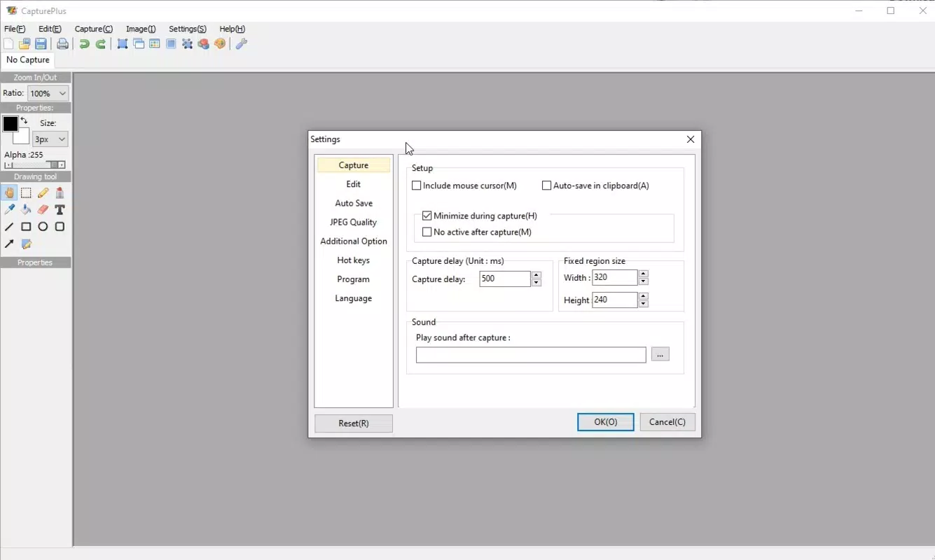Open the File menu
935x560 pixels.
15,29
